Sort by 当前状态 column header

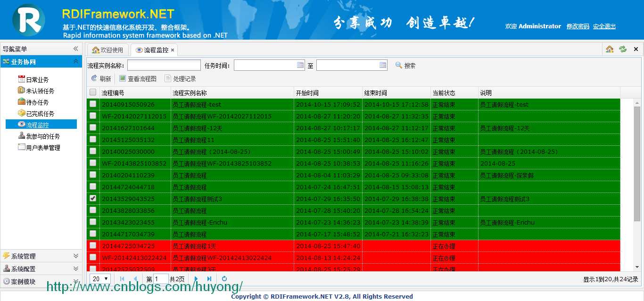click(454, 93)
